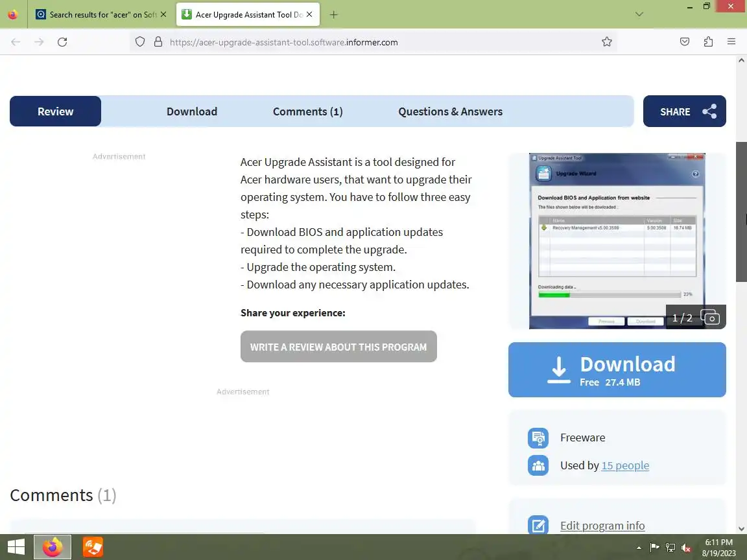
Task: Bookmark this page with the star icon
Action: pyautogui.click(x=606, y=42)
